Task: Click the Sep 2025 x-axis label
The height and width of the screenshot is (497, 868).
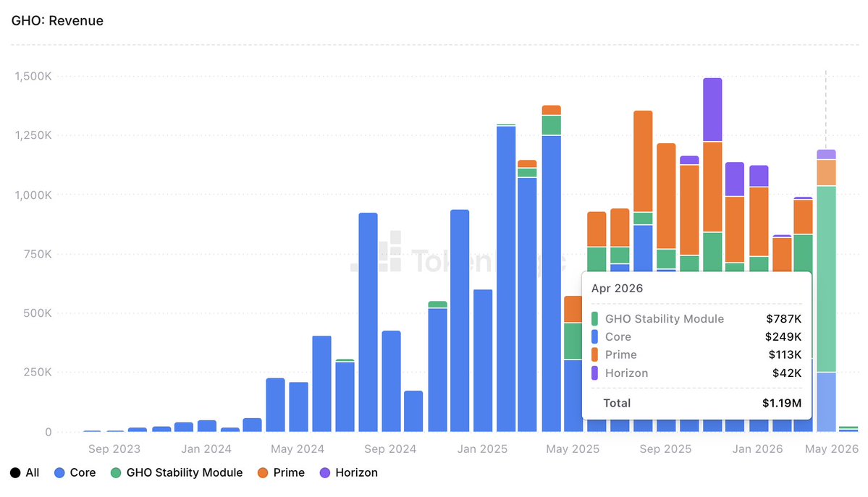Action: coord(665,449)
